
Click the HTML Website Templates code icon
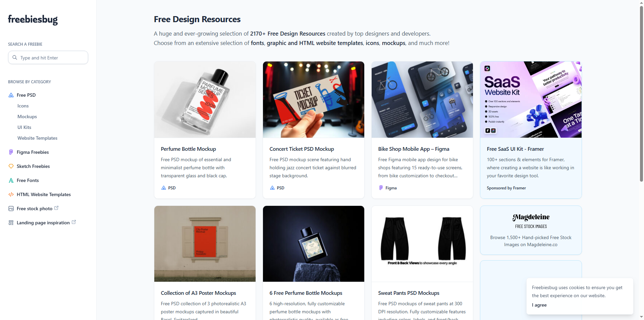pyautogui.click(x=11, y=194)
